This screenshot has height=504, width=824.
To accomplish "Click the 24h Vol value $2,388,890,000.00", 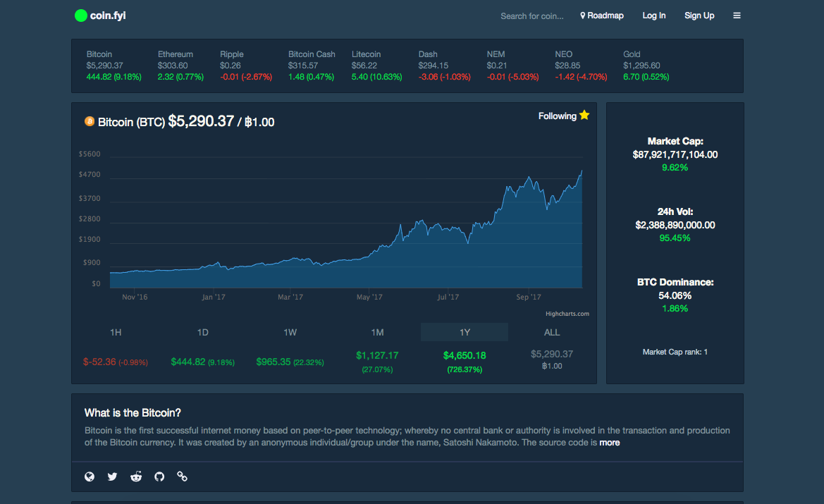I will tap(675, 225).
